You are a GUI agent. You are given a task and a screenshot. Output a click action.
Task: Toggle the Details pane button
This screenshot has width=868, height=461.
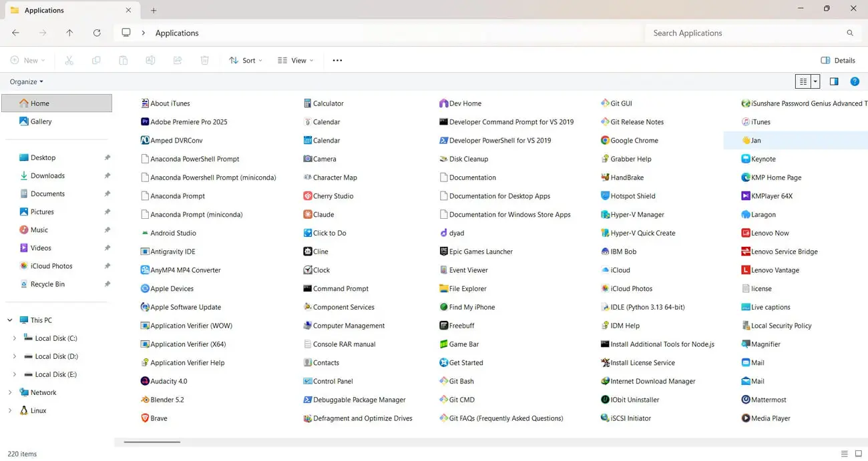(838, 60)
